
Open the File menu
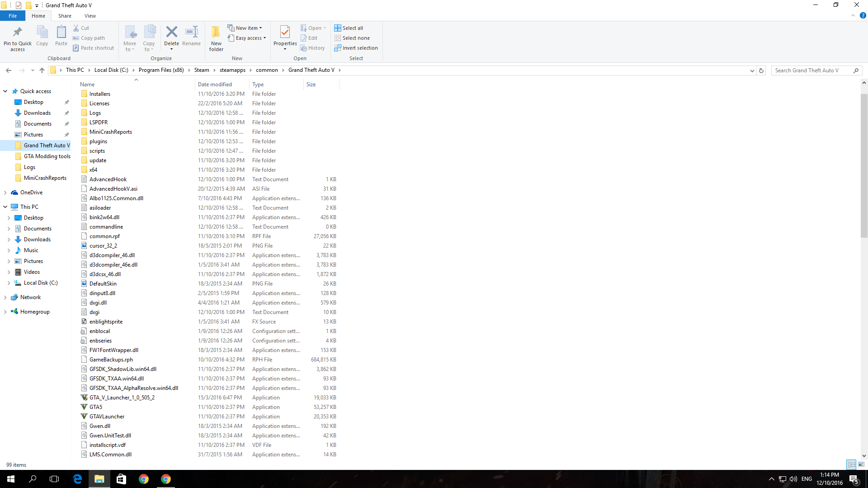13,16
